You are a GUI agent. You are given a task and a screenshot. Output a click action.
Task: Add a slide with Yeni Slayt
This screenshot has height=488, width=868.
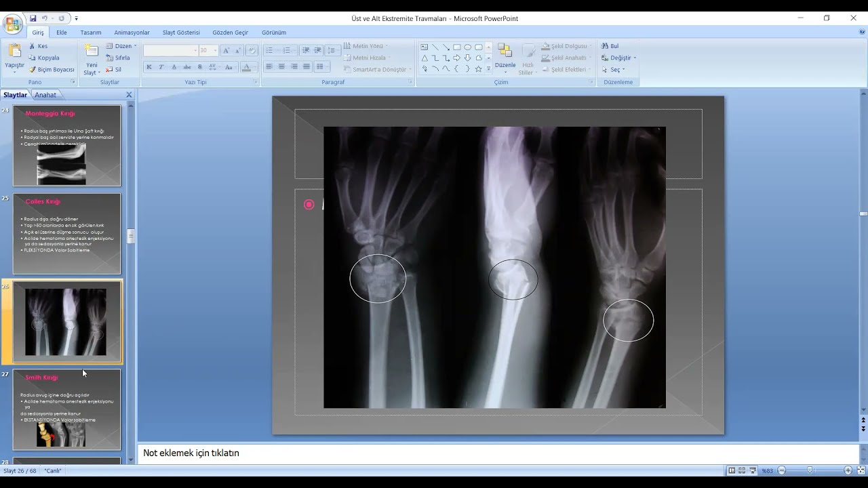(91, 59)
